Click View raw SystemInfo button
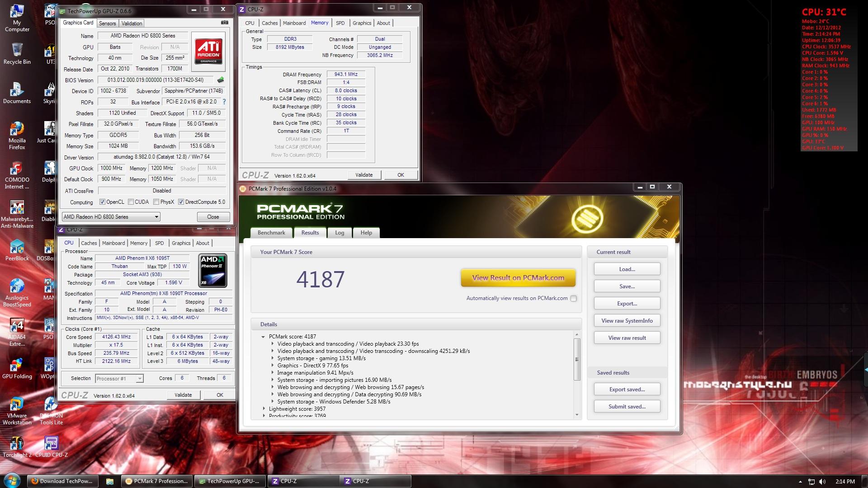The width and height of the screenshot is (868, 488). coord(627,321)
